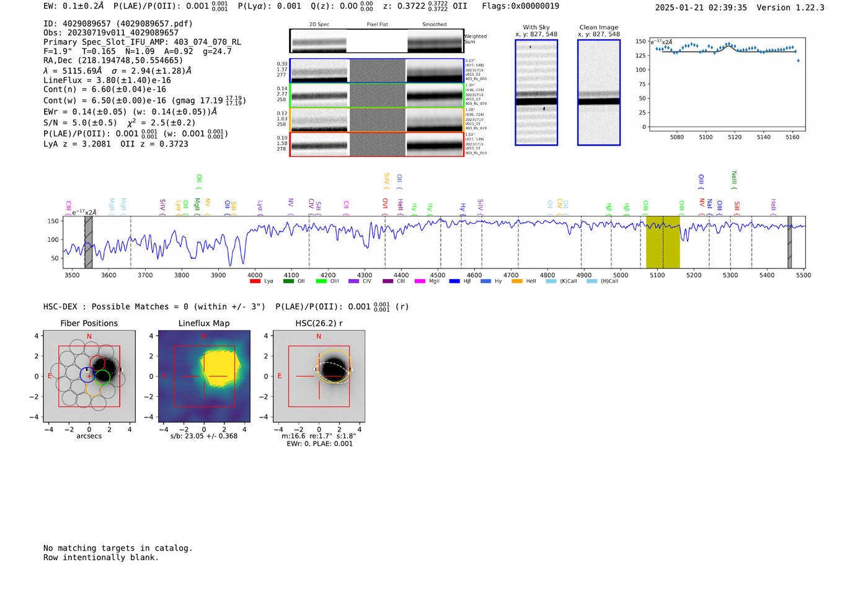
Task: Open the Clean Image panel
Action: (599, 92)
